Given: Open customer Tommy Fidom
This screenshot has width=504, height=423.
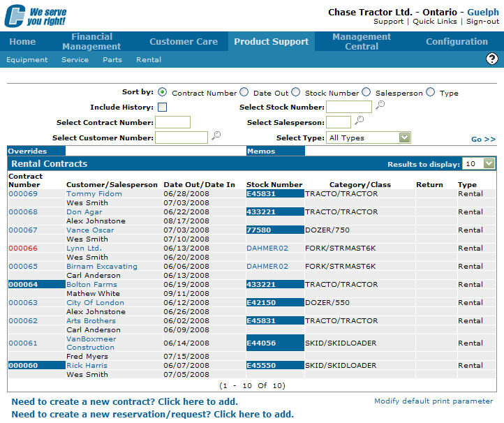Looking at the screenshot, I should tap(94, 194).
